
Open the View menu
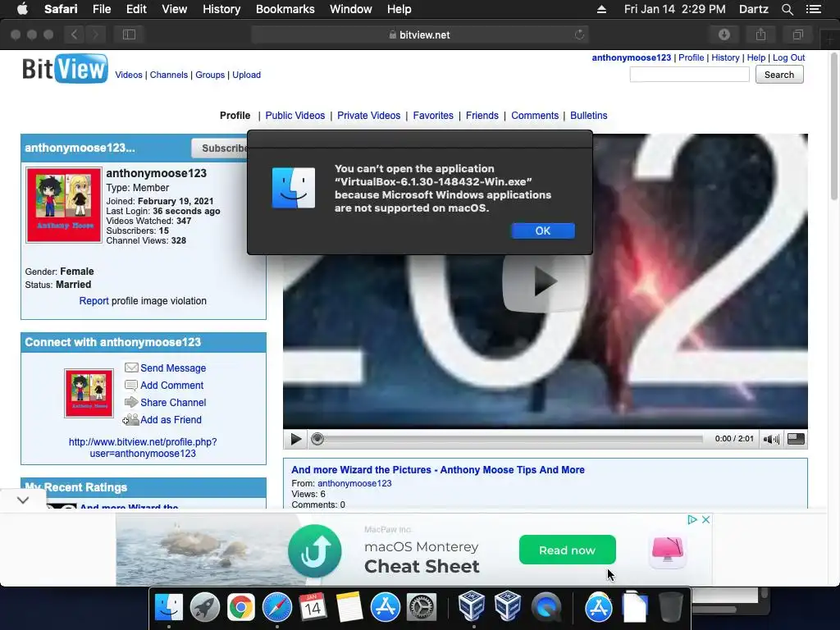[x=174, y=9]
